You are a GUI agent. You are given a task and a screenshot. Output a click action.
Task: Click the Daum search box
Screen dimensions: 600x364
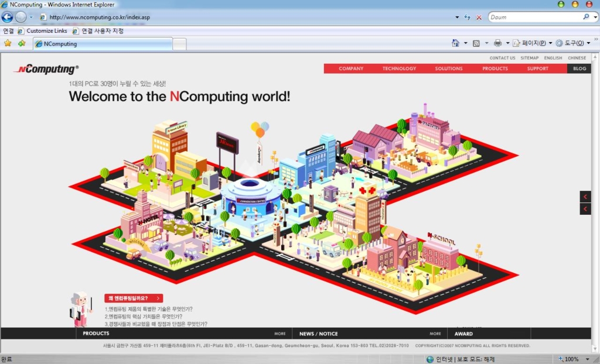point(534,17)
